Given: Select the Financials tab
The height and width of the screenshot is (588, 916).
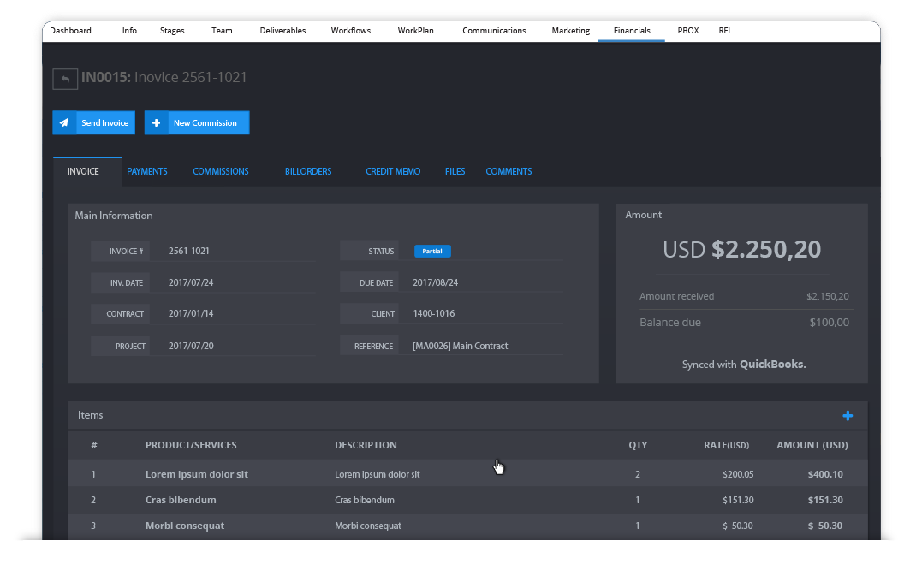Looking at the screenshot, I should tap(632, 30).
